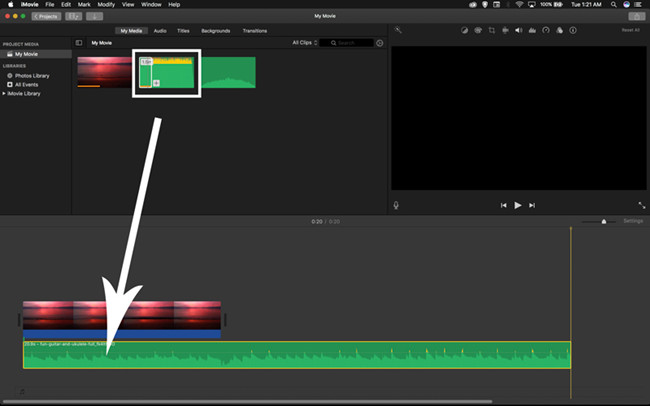This screenshot has width=650, height=406.
Task: Skip to next clip in viewer
Action: [x=532, y=205]
